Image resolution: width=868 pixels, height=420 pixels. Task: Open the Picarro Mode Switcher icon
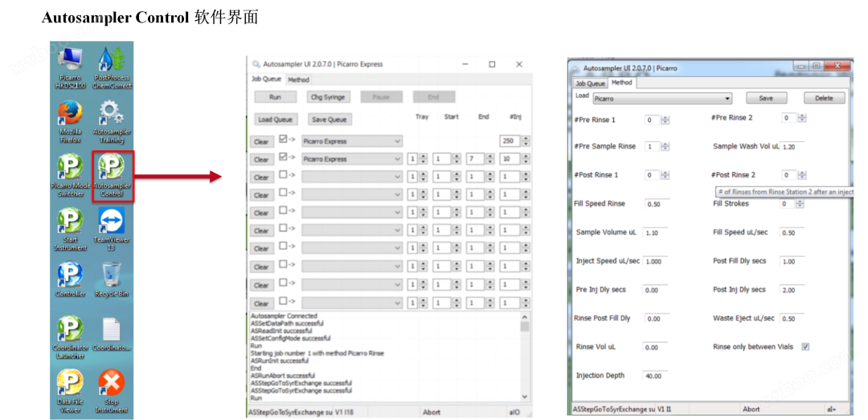click(70, 175)
